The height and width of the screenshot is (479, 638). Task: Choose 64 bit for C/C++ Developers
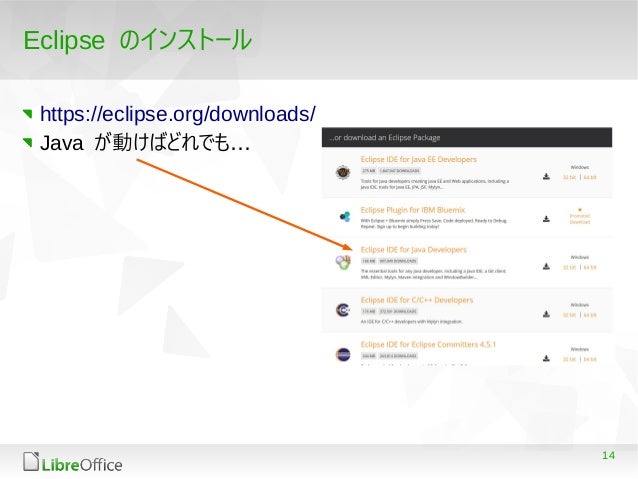[590, 315]
